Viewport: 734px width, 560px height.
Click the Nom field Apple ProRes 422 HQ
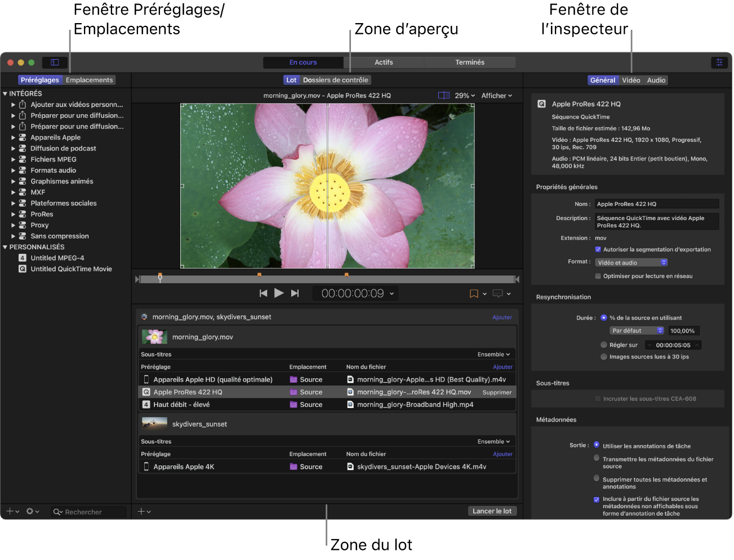coord(657,204)
